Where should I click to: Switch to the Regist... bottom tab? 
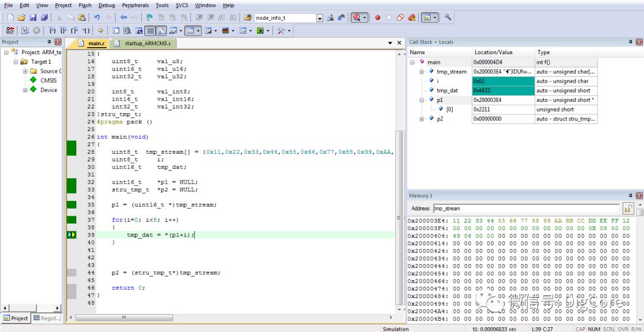coord(47,318)
